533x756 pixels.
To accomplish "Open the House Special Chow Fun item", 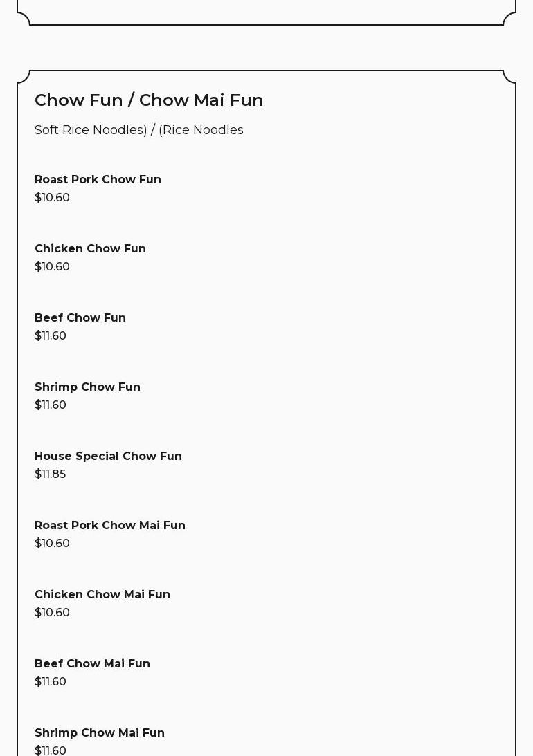I will pos(108,456).
